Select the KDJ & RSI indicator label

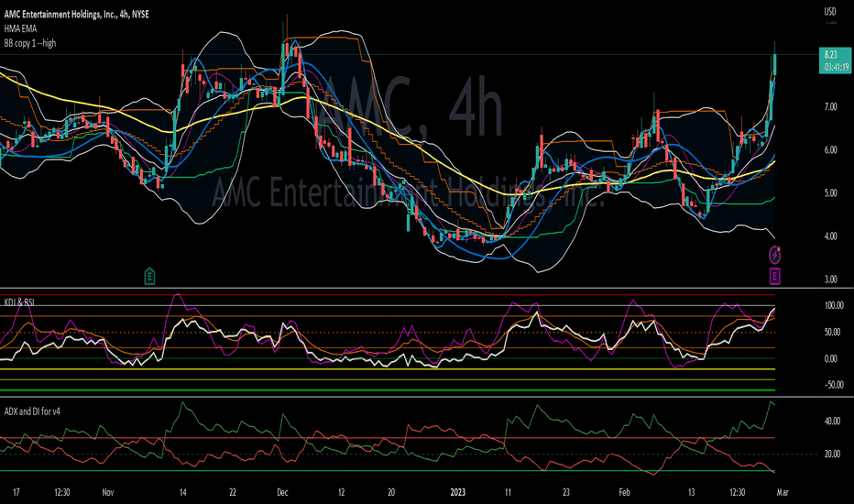pyautogui.click(x=19, y=301)
